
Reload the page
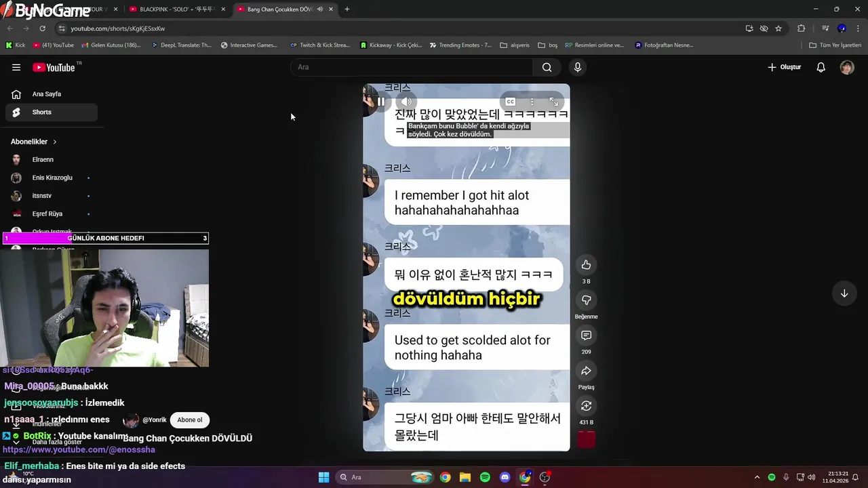(x=42, y=28)
